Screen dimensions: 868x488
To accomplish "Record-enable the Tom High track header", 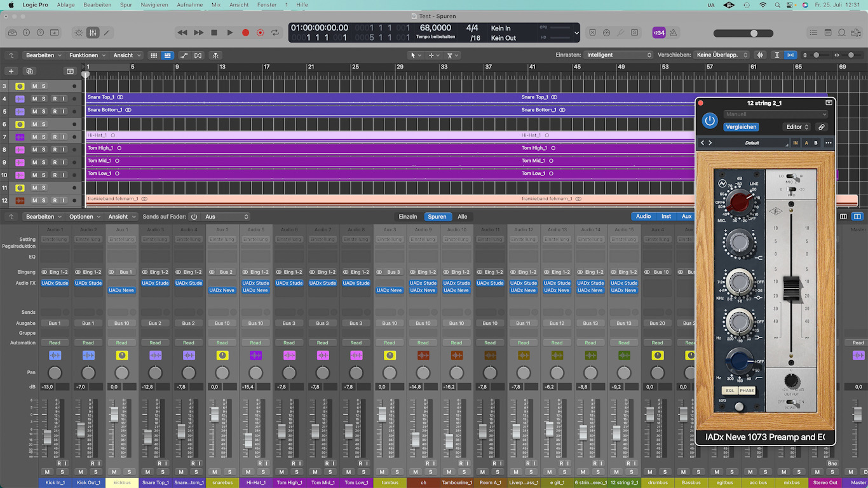I will [x=55, y=149].
